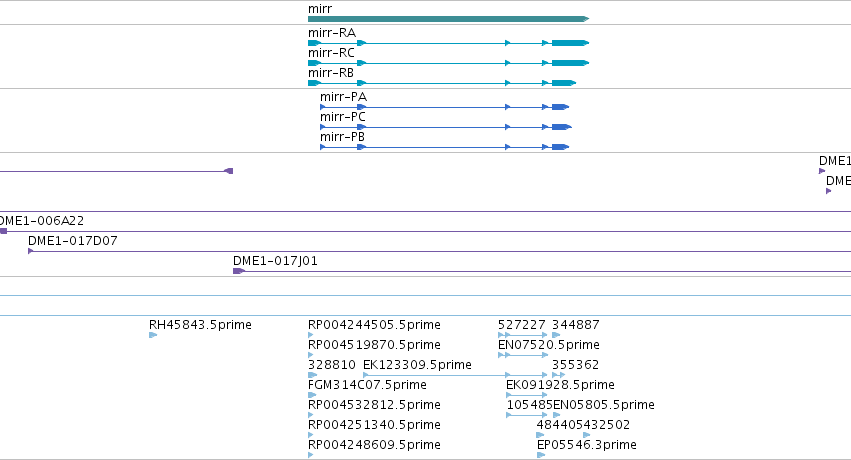Select the EK123309.5prime EST label

(x=417, y=365)
